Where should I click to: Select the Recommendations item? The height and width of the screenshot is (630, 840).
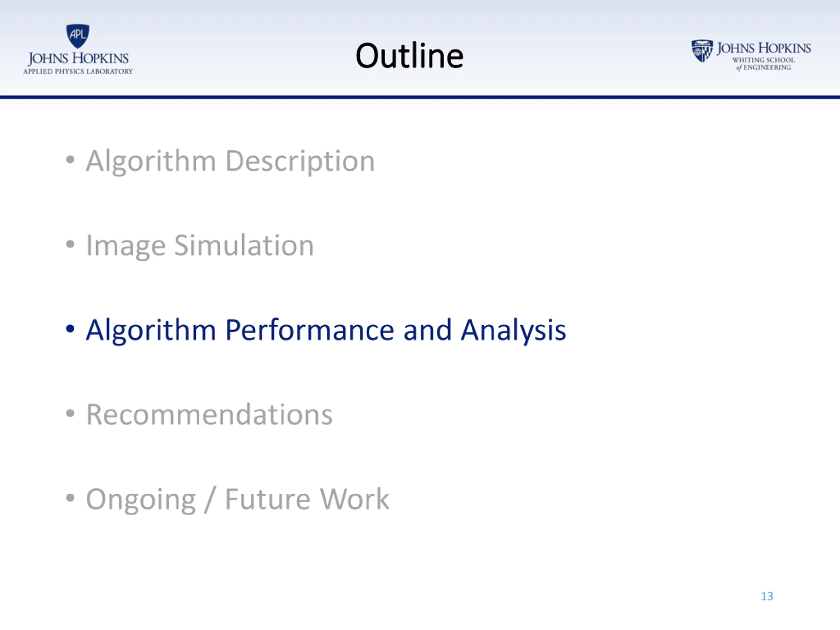pyautogui.click(x=209, y=414)
